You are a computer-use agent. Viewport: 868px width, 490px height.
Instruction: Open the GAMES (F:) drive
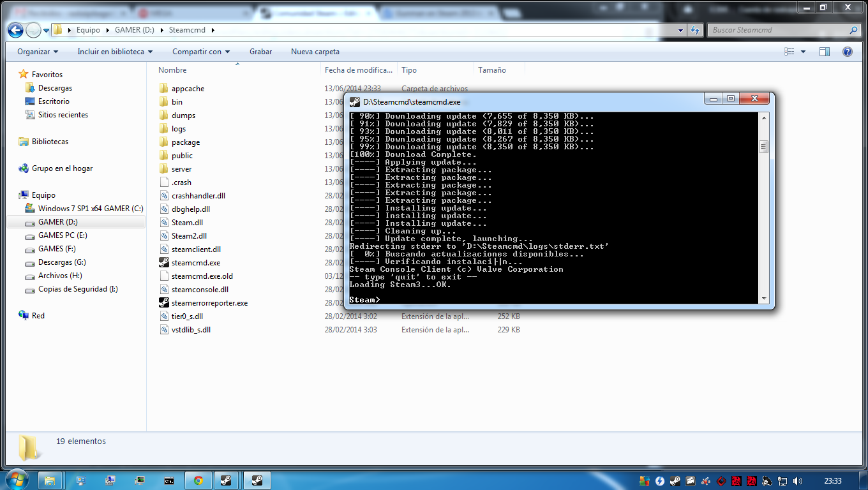click(x=57, y=249)
